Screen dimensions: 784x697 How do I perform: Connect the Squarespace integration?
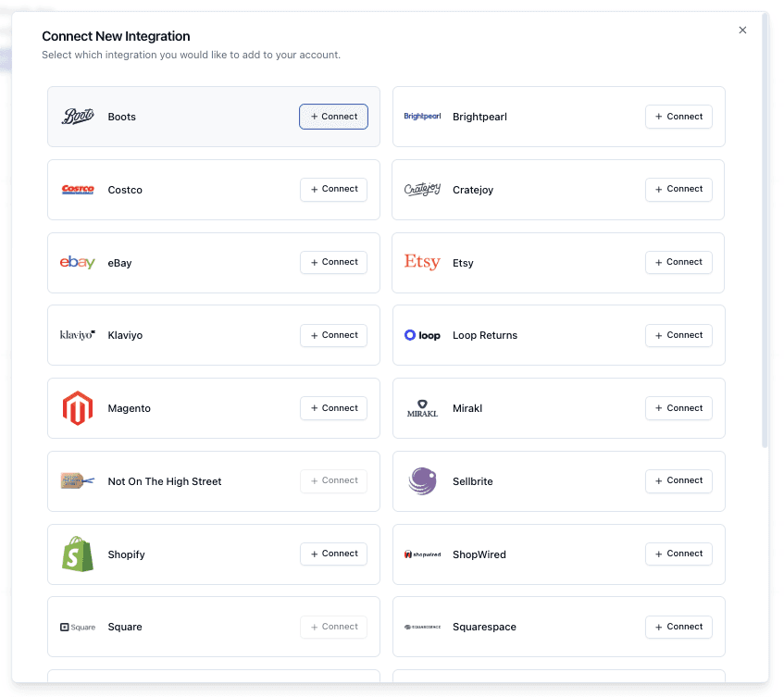click(678, 627)
